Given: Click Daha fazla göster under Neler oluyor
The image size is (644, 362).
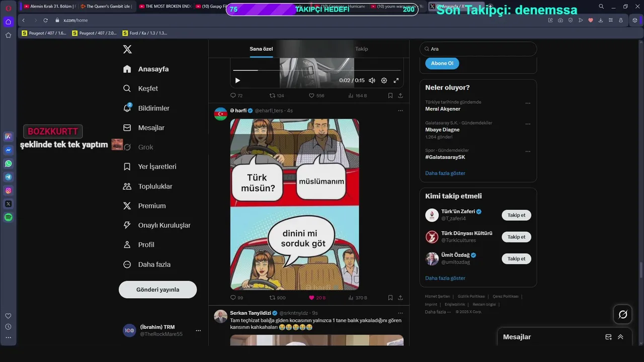Looking at the screenshot, I should (x=445, y=173).
